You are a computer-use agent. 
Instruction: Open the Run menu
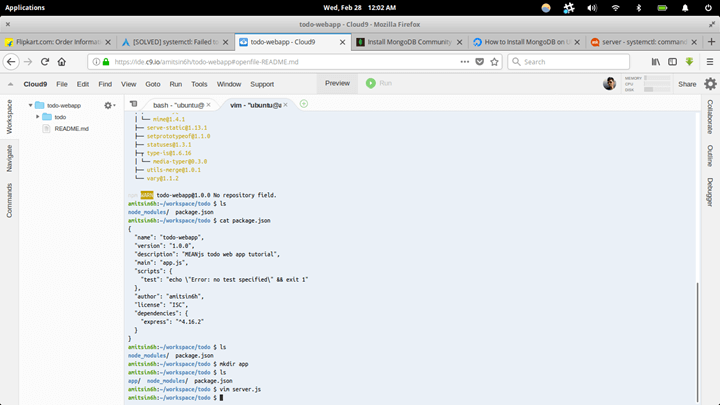[175, 84]
